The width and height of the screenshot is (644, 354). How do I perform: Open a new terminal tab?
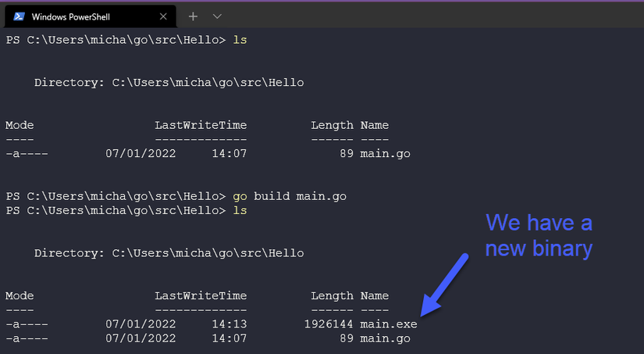point(193,16)
